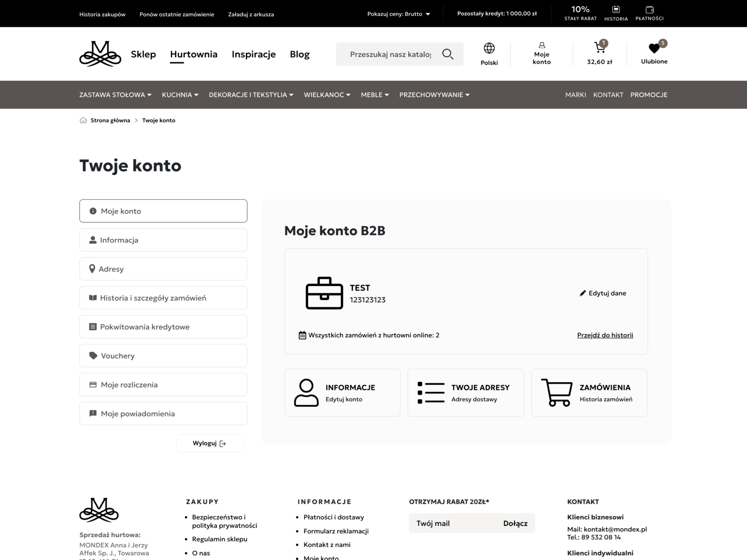Select Pokwitowania kredytowe in sidebar
Screen dimensions: 747x560
pyautogui.click(x=163, y=327)
